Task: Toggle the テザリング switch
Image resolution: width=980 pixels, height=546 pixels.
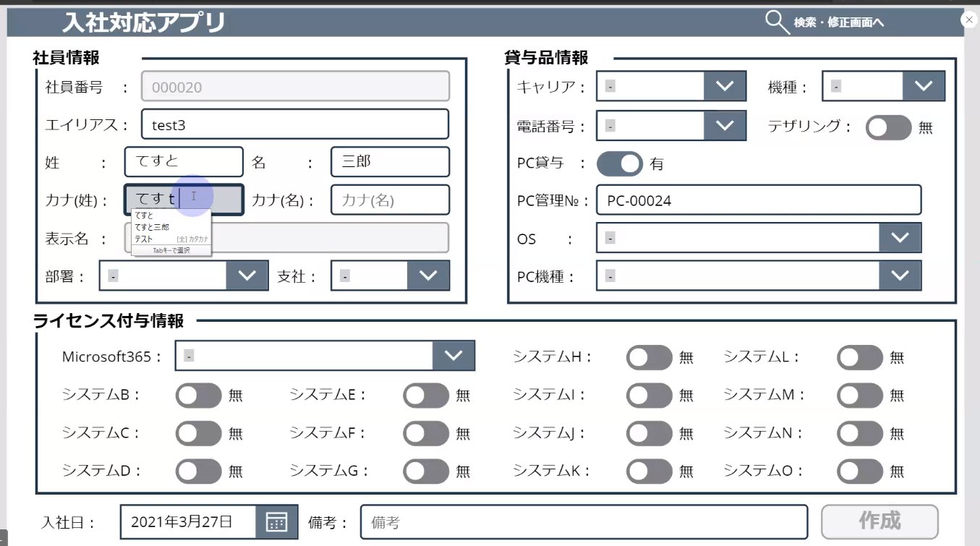Action: [x=889, y=127]
